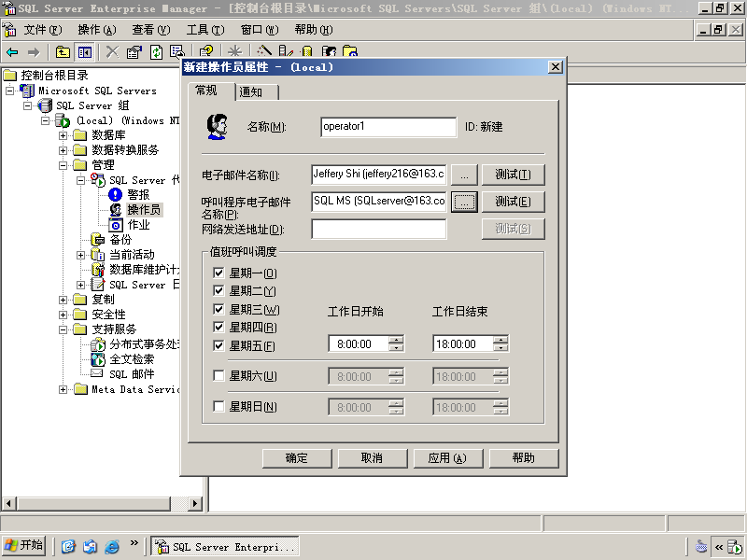
Task: Click the Export list toolbar icon
Action: tap(177, 52)
